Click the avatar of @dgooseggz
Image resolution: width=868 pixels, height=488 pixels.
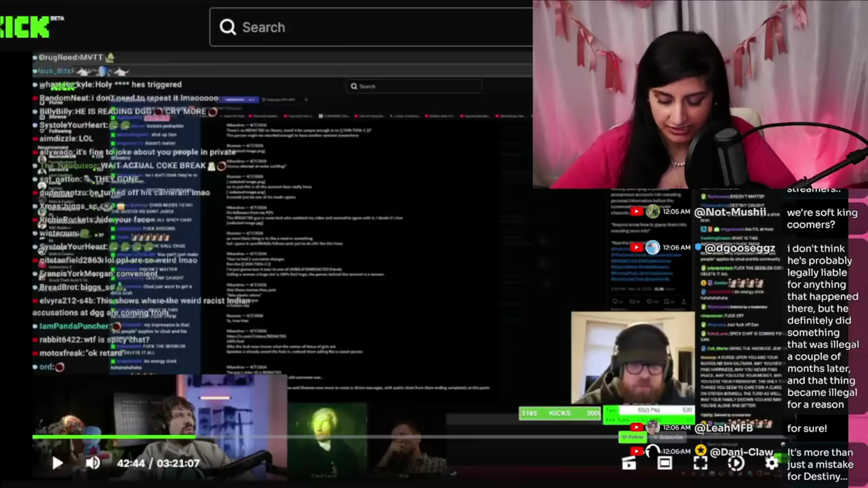pyautogui.click(x=652, y=248)
